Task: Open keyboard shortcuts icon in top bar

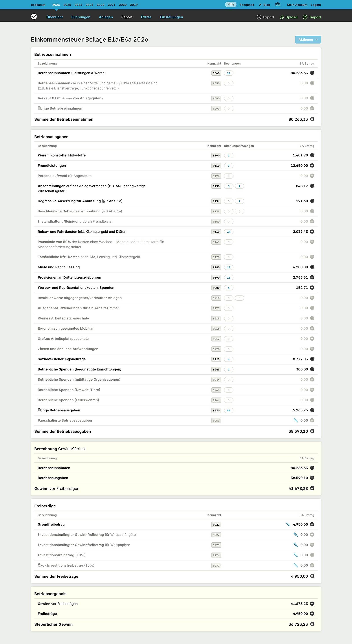Action: tap(277, 4)
